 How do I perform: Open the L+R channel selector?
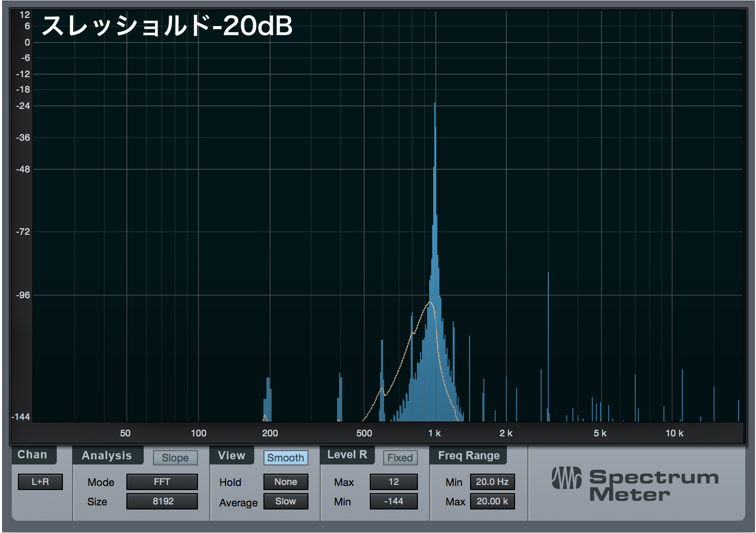(x=40, y=482)
